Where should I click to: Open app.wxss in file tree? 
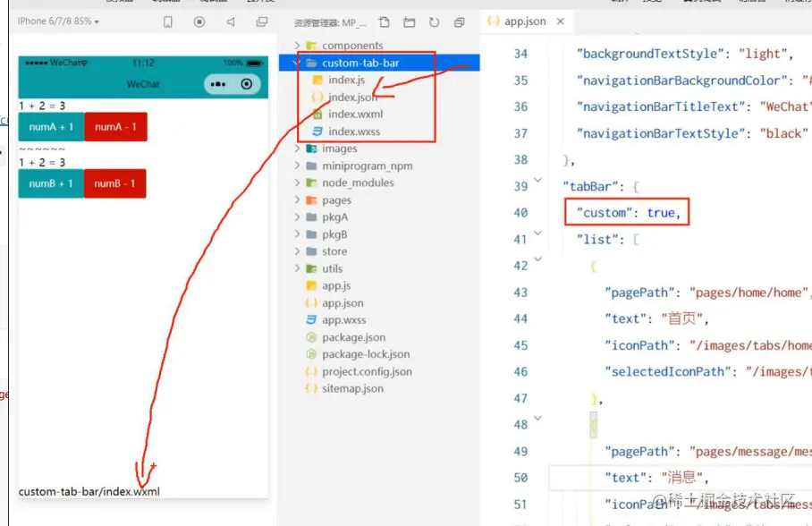343,319
